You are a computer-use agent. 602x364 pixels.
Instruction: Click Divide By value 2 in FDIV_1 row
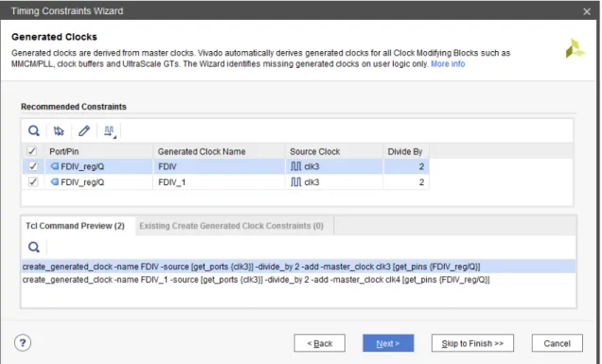[406, 182]
